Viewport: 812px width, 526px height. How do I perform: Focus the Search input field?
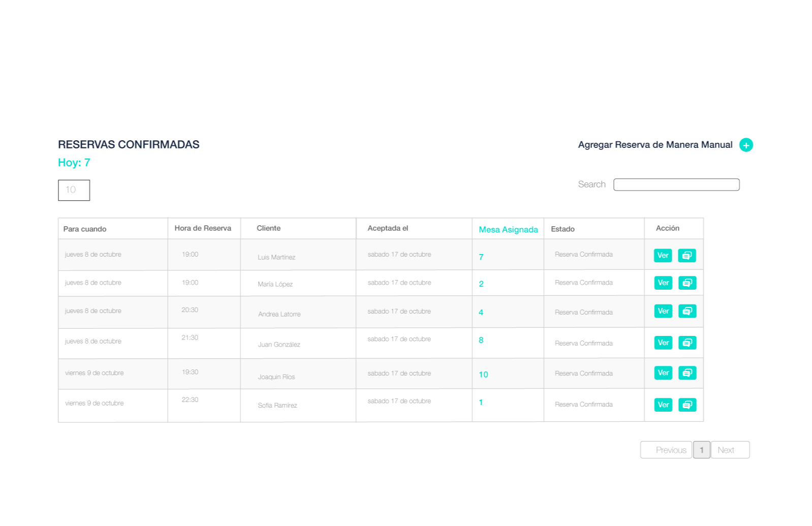[x=676, y=185]
